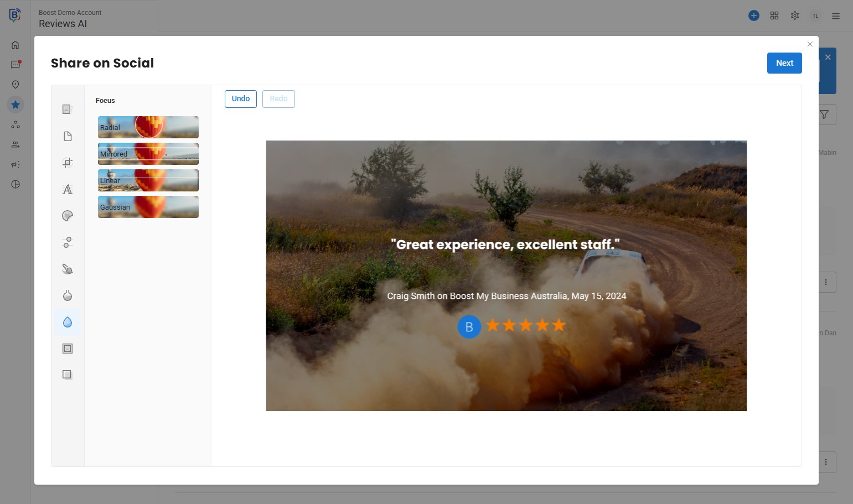The width and height of the screenshot is (853, 504).
Task: Click the review quote text on image
Action: pyautogui.click(x=505, y=245)
